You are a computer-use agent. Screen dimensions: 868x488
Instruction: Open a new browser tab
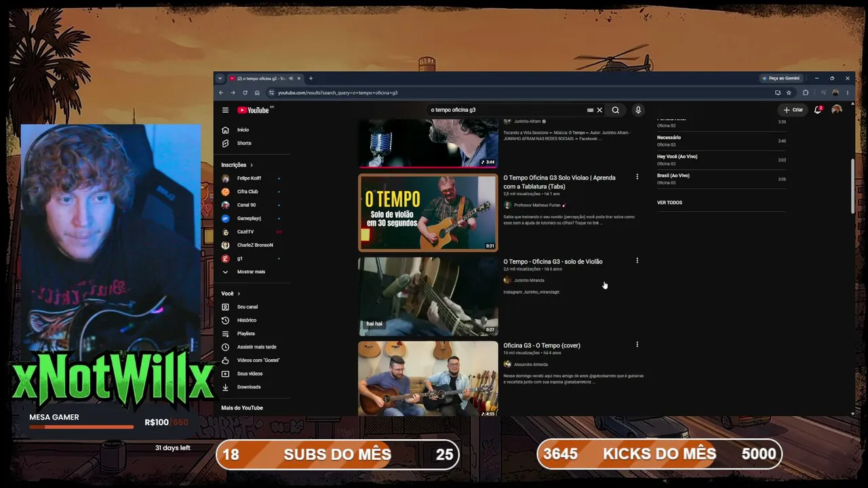tap(311, 78)
